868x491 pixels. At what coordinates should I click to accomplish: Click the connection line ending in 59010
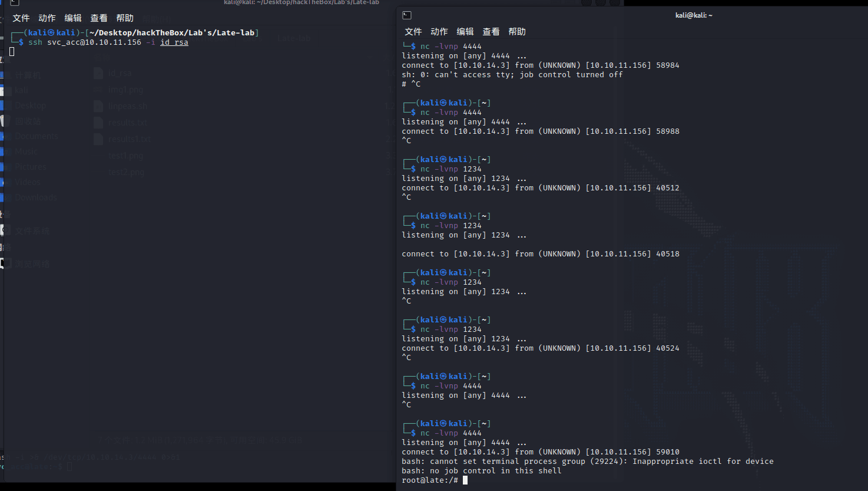(540, 452)
